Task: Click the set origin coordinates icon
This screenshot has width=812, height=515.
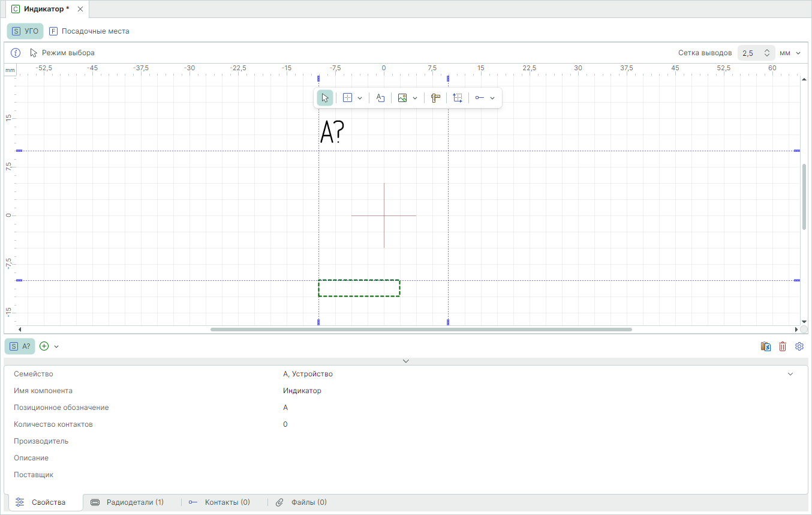Action: (458, 98)
